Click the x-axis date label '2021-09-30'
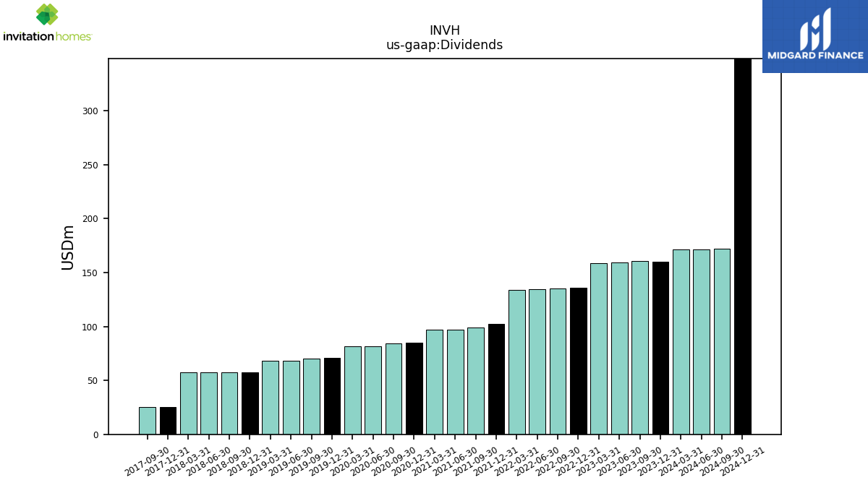The height and width of the screenshot is (488, 868). click(x=475, y=461)
